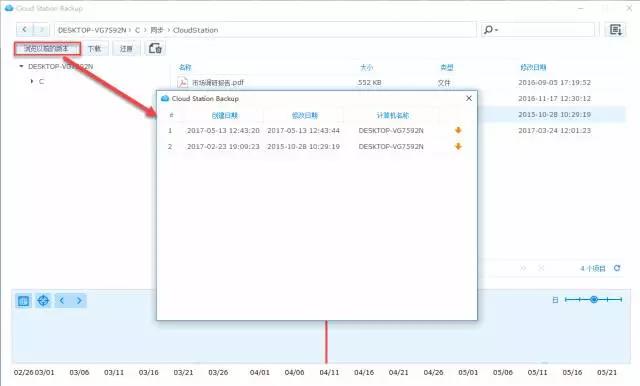The height and width of the screenshot is (386, 640).
Task: Expand the C drive tree node
Action: click(32, 81)
